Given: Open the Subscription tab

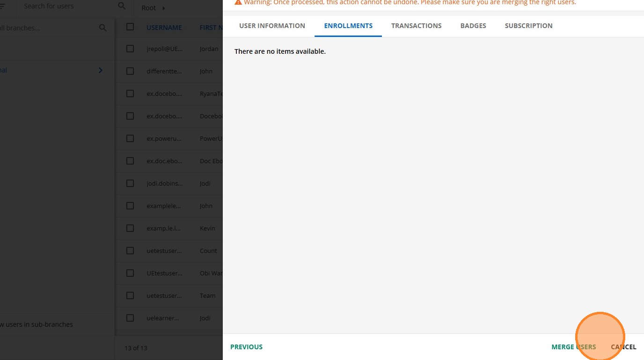Looking at the screenshot, I should click(x=528, y=26).
